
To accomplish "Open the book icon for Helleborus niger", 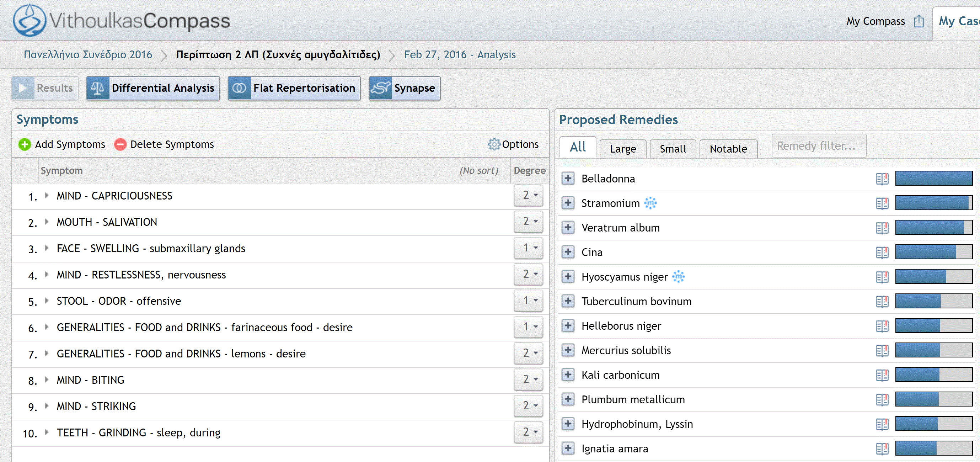I will click(x=882, y=326).
